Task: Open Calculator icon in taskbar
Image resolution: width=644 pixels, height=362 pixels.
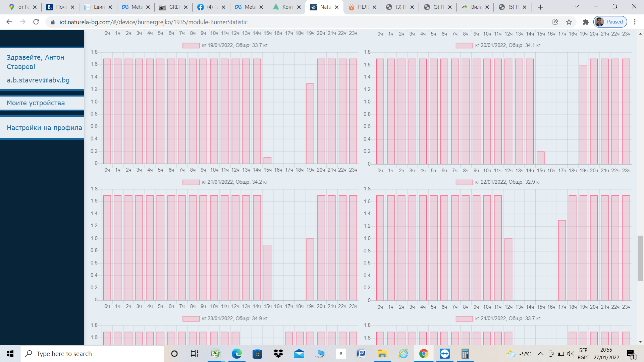Action: click(465, 354)
